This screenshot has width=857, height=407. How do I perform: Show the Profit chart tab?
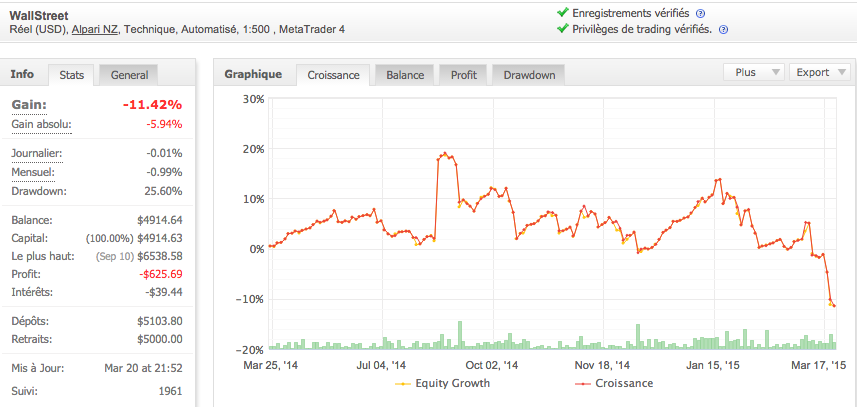tap(463, 75)
